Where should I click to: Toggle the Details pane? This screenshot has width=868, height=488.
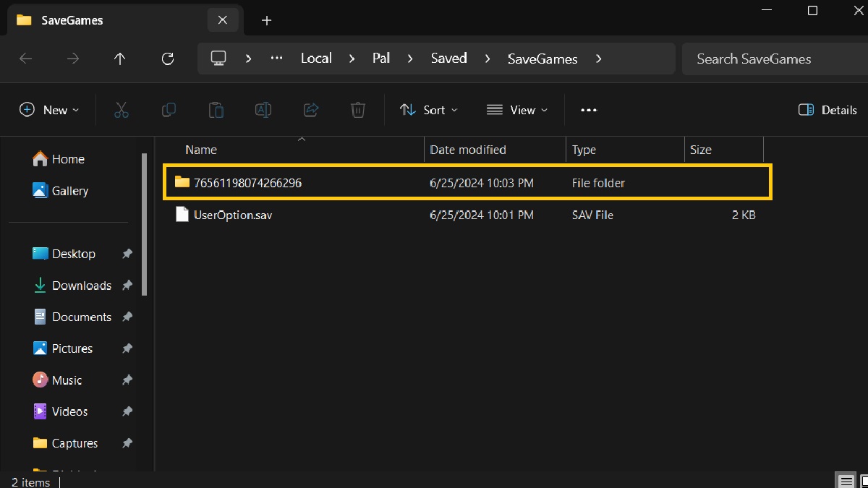(827, 110)
